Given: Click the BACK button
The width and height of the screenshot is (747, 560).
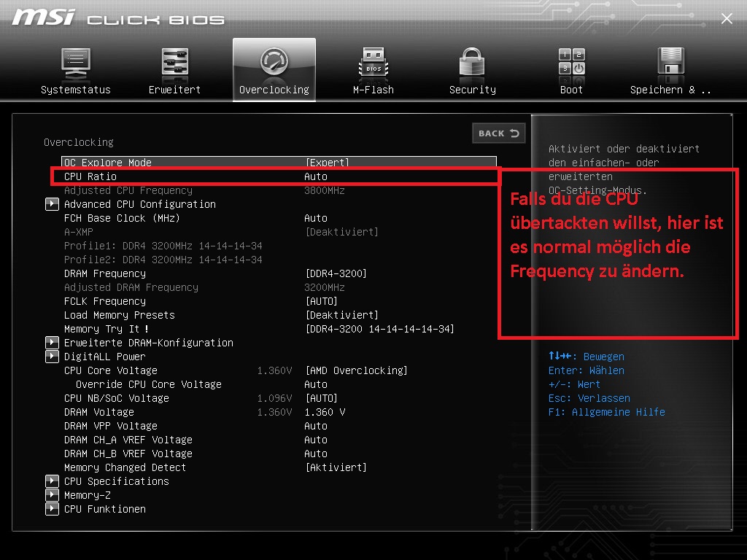Looking at the screenshot, I should point(499,133).
